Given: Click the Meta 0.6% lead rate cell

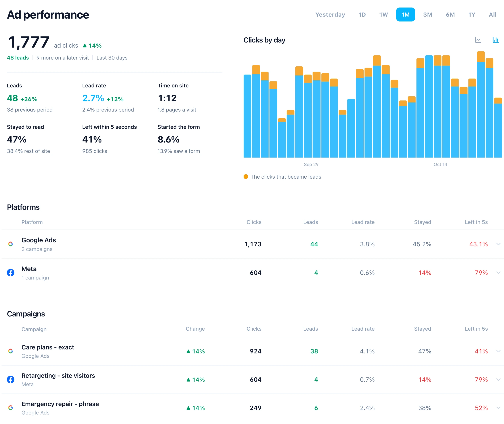Looking at the screenshot, I should pyautogui.click(x=367, y=273).
